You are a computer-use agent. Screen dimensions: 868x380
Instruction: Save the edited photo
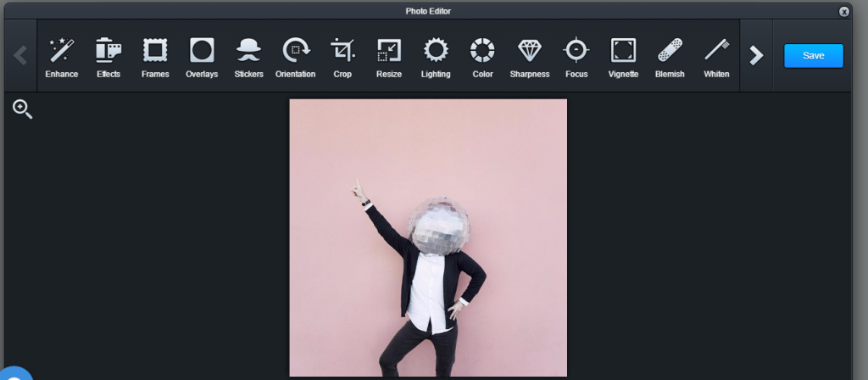click(813, 55)
